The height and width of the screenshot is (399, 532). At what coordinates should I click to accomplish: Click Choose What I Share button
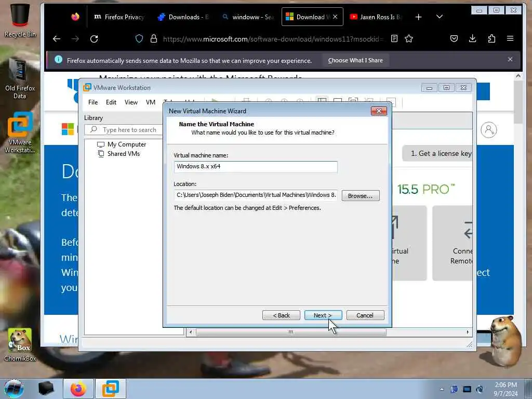point(355,60)
